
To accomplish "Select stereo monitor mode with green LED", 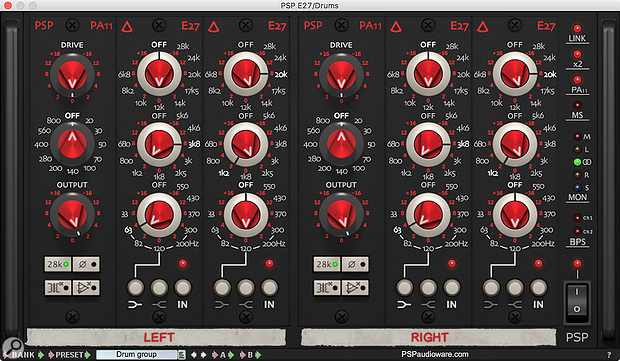I will coord(577,162).
